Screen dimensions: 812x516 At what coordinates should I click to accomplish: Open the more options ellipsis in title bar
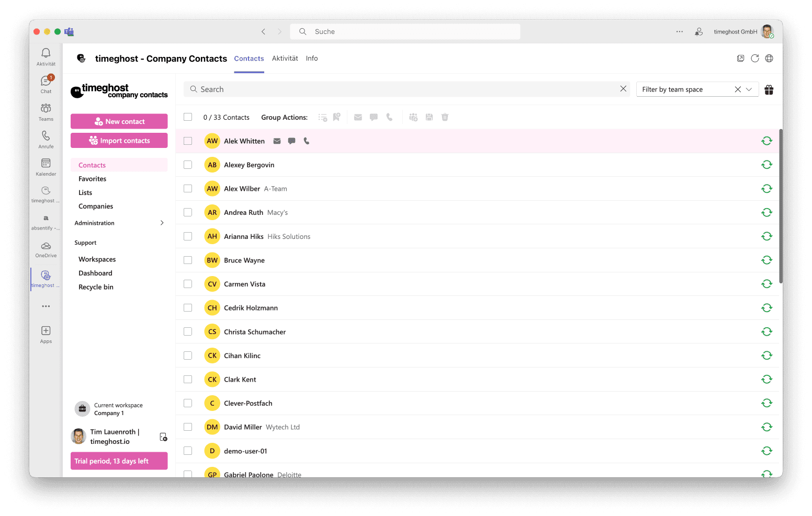[x=679, y=32]
